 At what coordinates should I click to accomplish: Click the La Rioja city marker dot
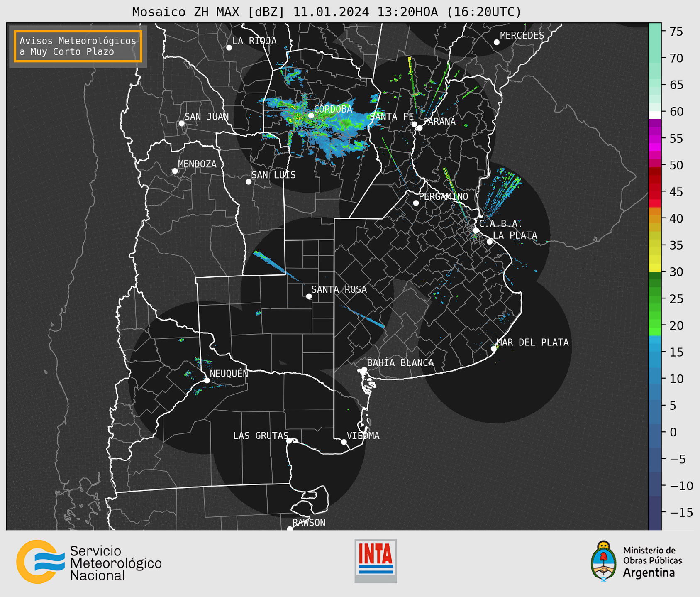click(x=229, y=48)
